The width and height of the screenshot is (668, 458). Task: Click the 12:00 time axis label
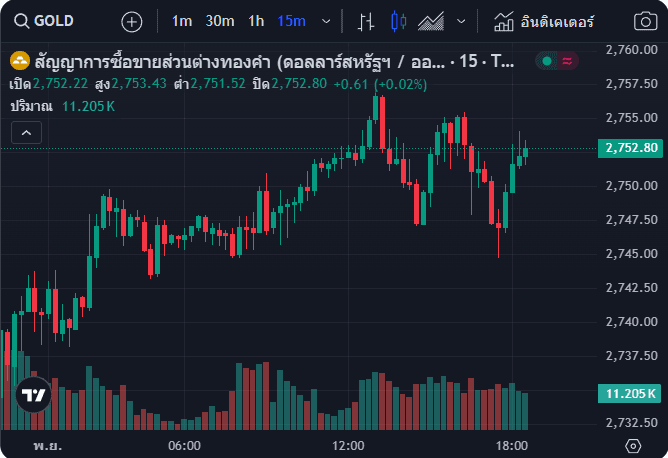(348, 446)
